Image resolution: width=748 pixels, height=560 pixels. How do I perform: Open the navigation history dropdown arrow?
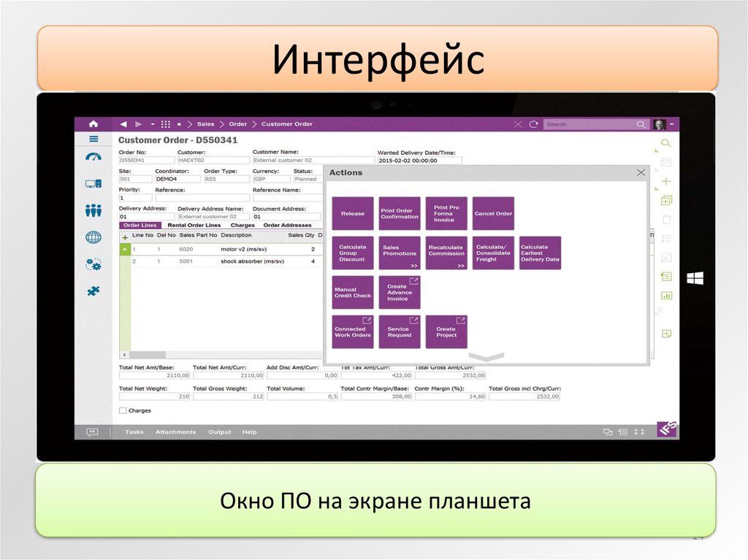click(152, 124)
